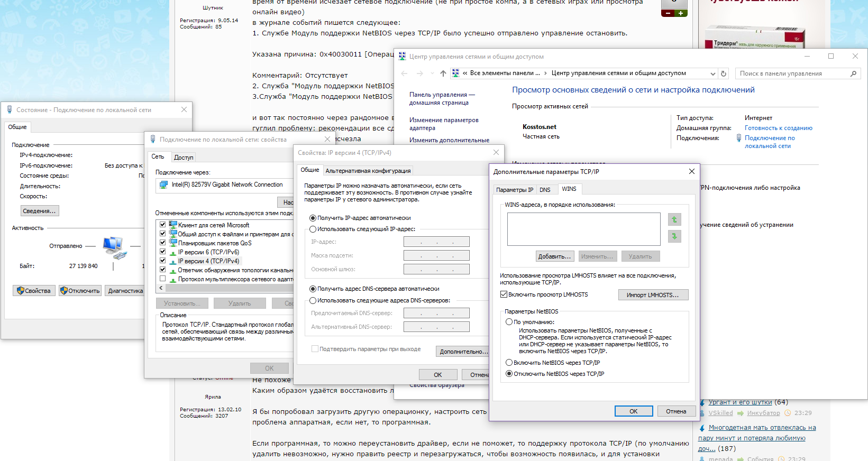868x461 pixels.
Task: Click Отключить button in status window
Action: 80,291
